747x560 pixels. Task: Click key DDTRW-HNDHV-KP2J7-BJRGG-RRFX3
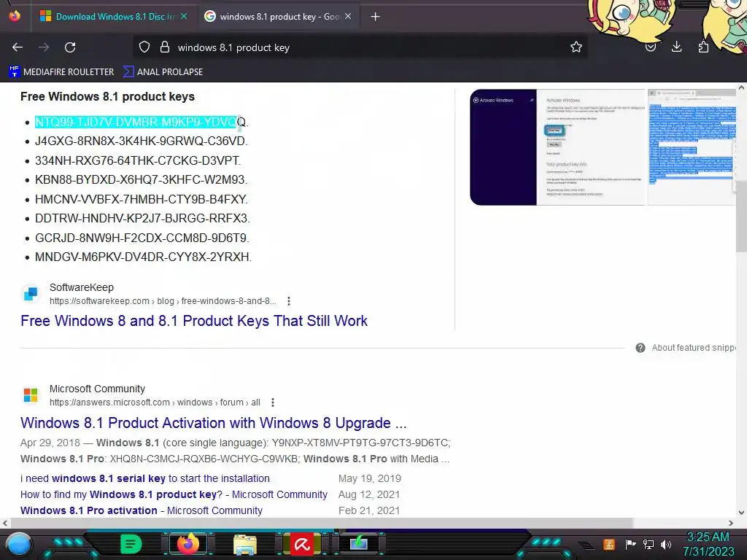click(x=142, y=219)
